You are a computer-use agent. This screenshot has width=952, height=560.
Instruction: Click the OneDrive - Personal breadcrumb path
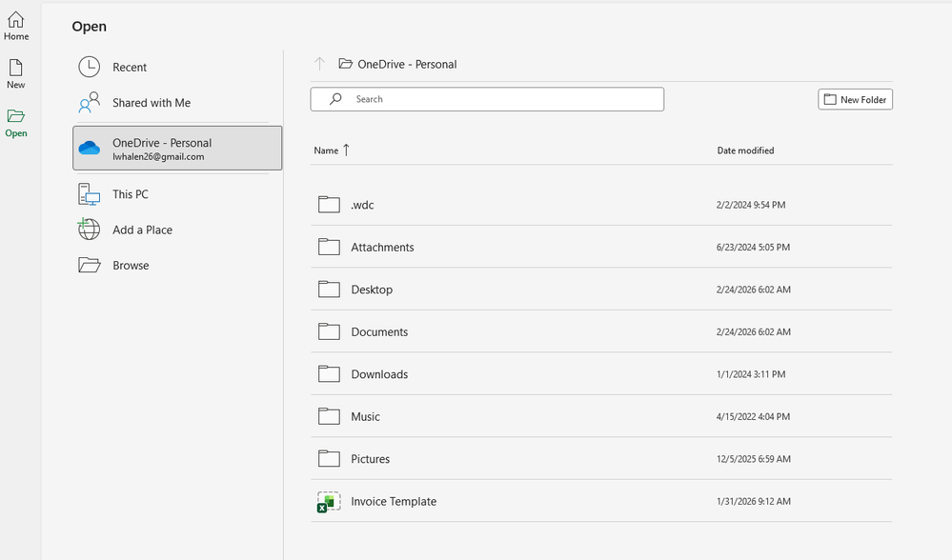tap(407, 65)
